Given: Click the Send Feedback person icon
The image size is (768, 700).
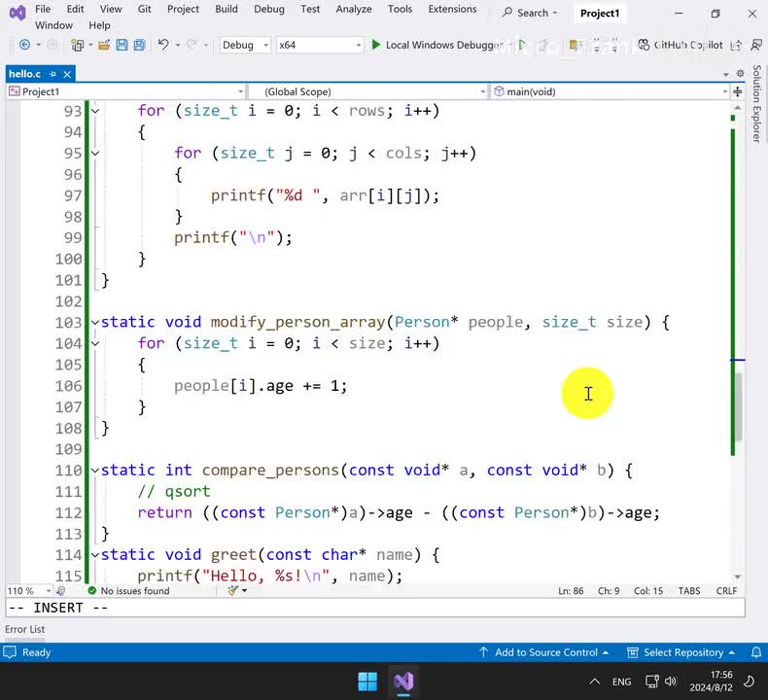Looking at the screenshot, I should coord(756,45).
